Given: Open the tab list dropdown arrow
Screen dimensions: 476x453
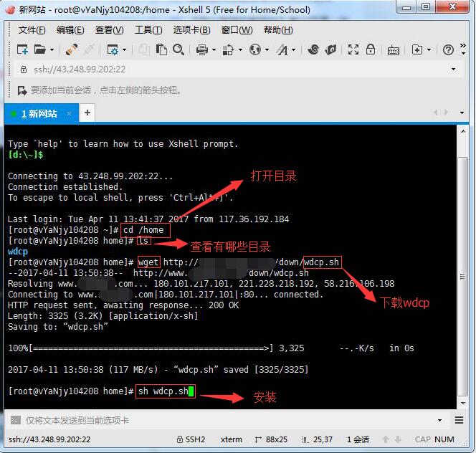Looking at the screenshot, I should pos(462,113).
